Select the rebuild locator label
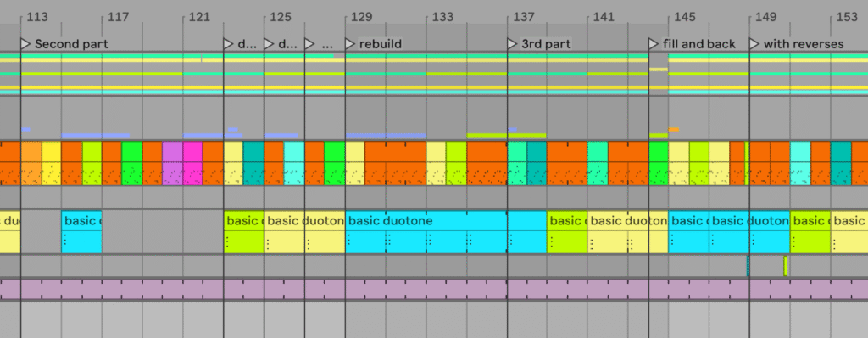The width and height of the screenshot is (868, 338). tap(381, 44)
